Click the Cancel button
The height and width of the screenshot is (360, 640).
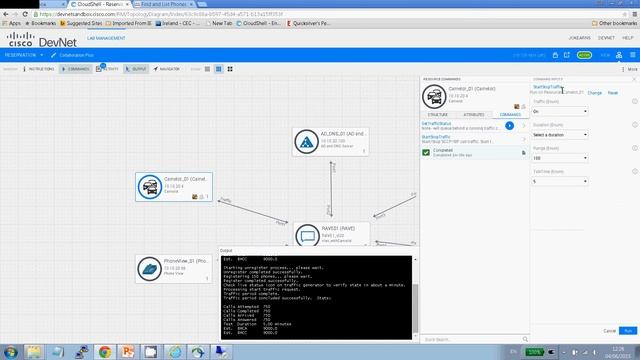609,331
